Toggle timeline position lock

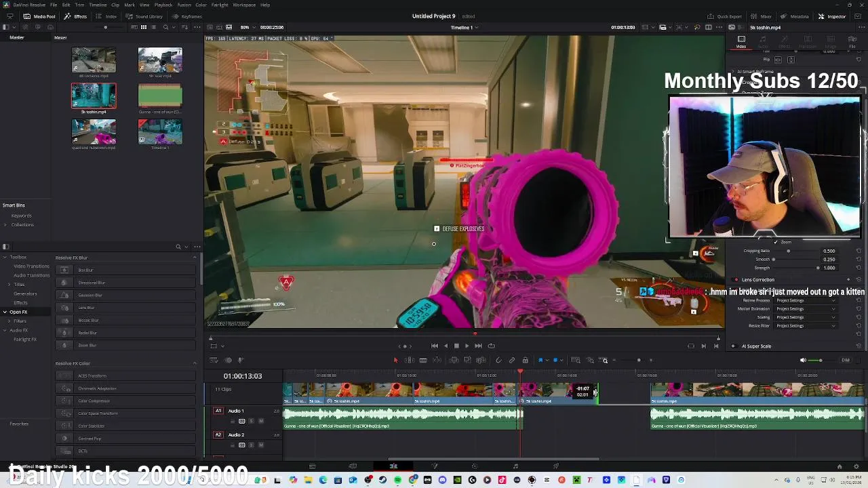[525, 360]
